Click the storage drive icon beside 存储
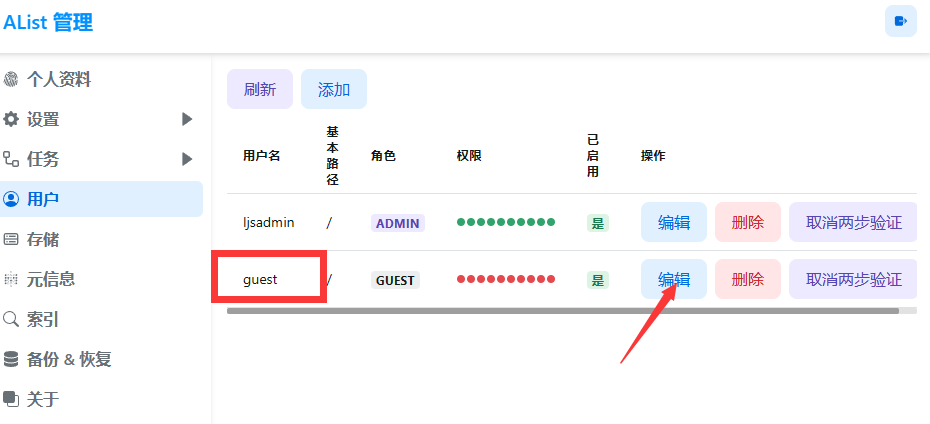 tap(11, 240)
